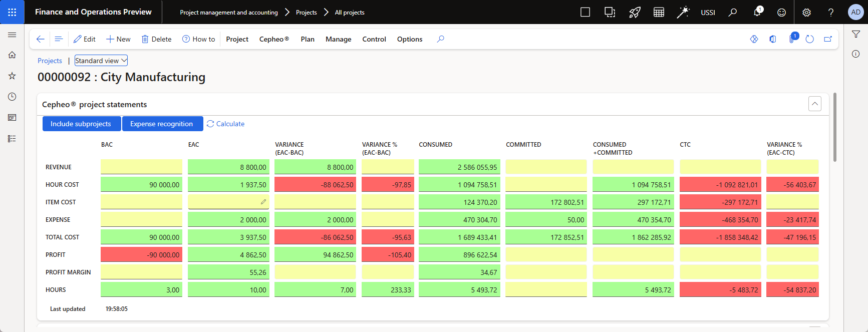Screen dimensions: 868x332
Task: Open the notifications bell icon
Action: click(757, 12)
